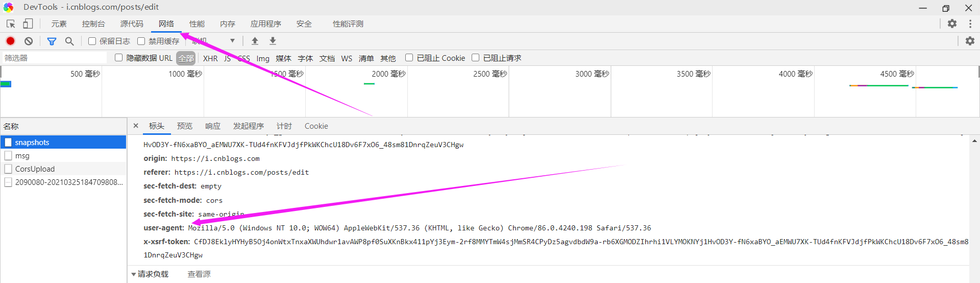The height and width of the screenshot is (283, 980).
Task: Open the Cookie details tab
Action: 316,126
